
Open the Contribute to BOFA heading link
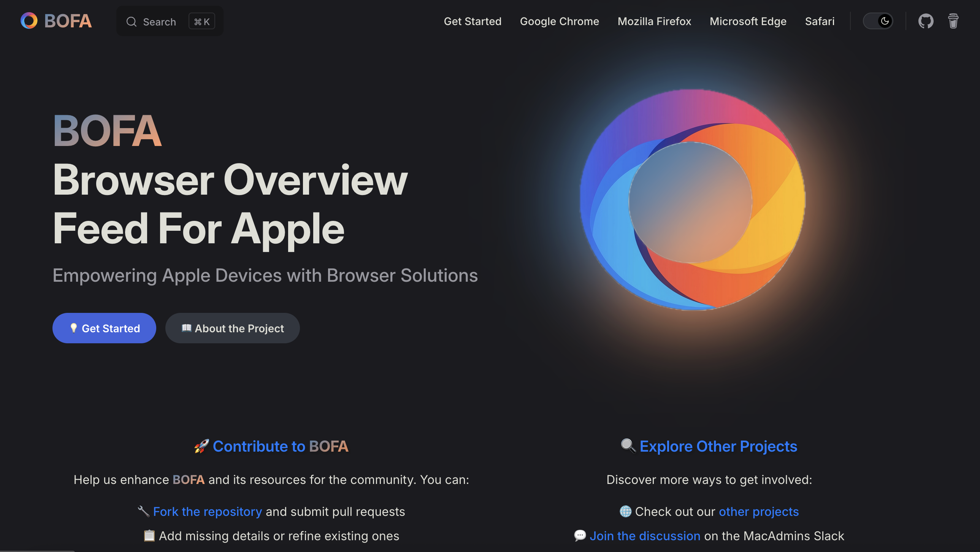281,446
